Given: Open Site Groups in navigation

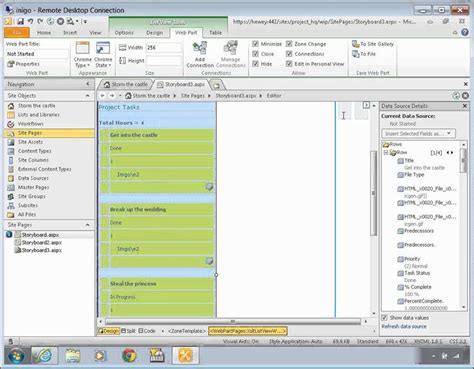Looking at the screenshot, I should click(31, 196).
